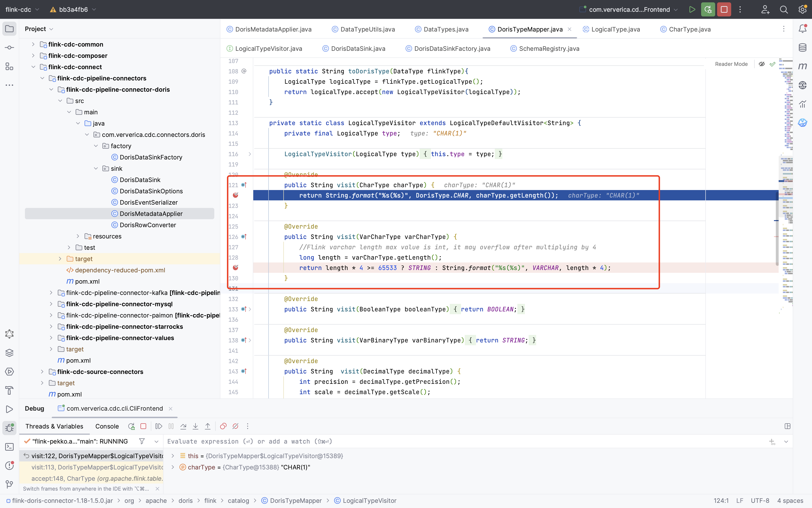Click the LF line separator widget
812x508 pixels.
(740, 501)
